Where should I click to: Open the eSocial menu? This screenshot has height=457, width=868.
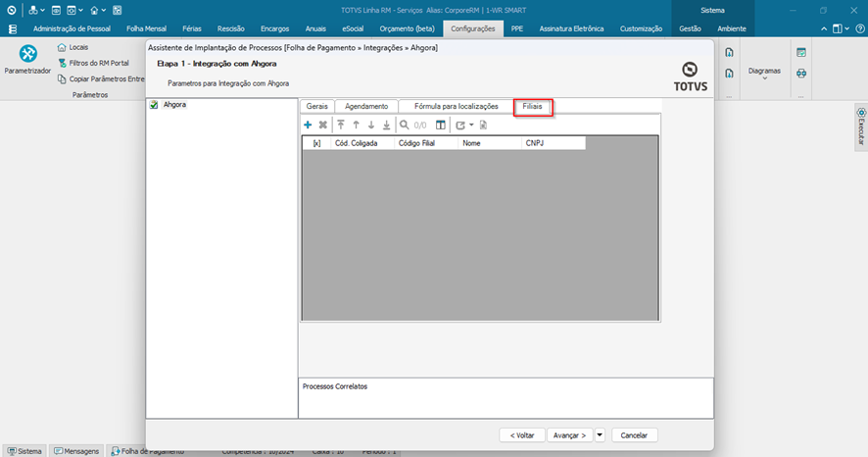(x=353, y=28)
